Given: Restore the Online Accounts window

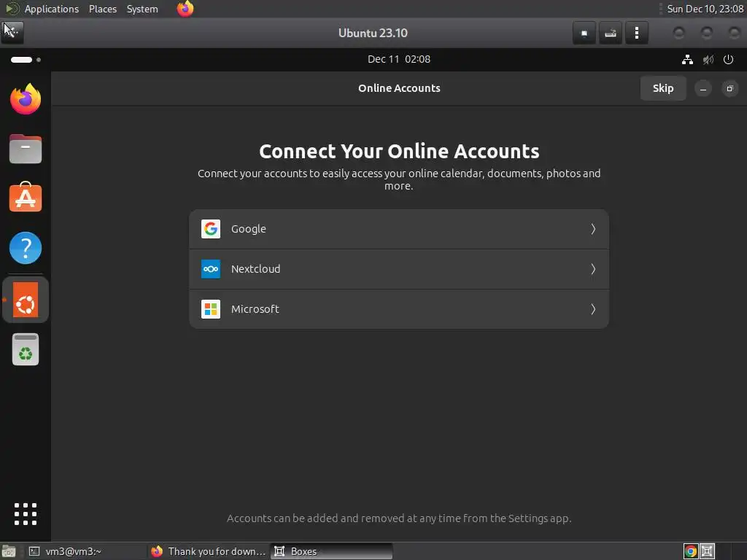Looking at the screenshot, I should (x=729, y=88).
